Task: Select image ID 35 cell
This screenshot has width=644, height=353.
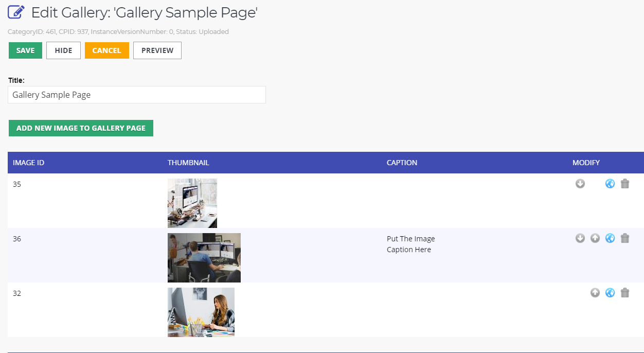Action: point(17,184)
